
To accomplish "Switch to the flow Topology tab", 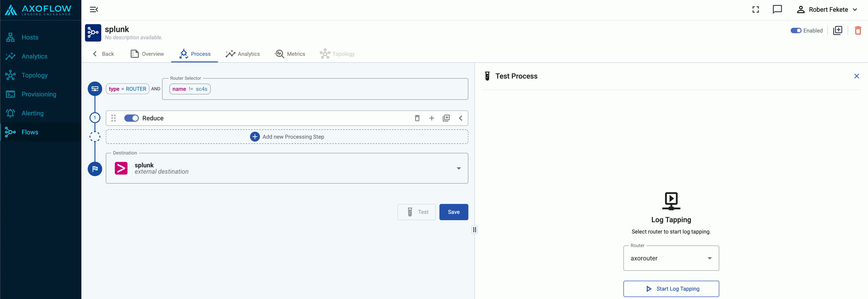I will coord(337,54).
